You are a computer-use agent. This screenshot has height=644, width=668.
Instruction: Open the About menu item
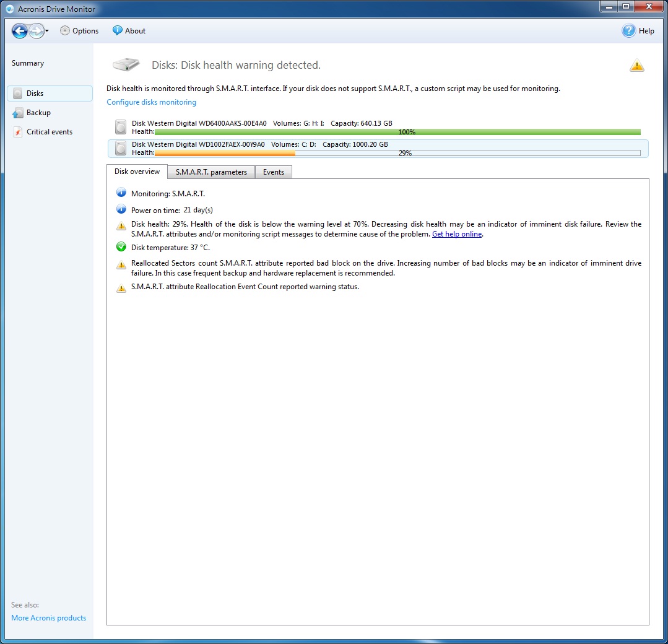click(x=135, y=31)
